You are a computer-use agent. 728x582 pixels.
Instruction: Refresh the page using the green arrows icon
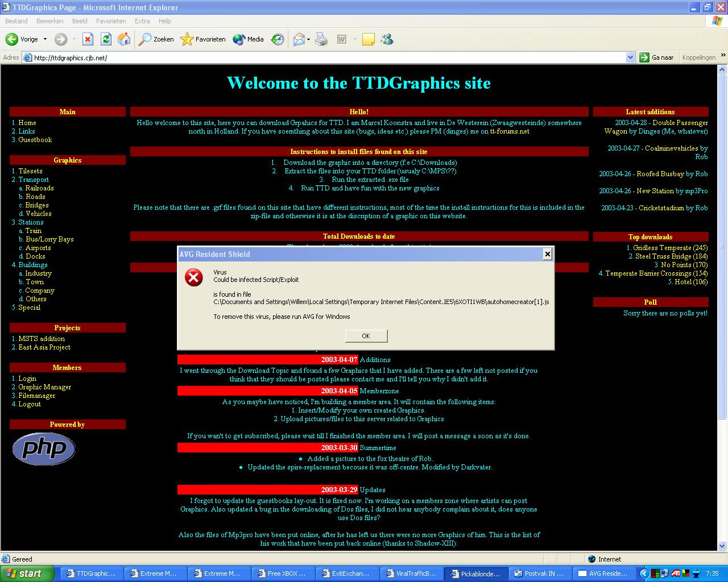click(106, 39)
